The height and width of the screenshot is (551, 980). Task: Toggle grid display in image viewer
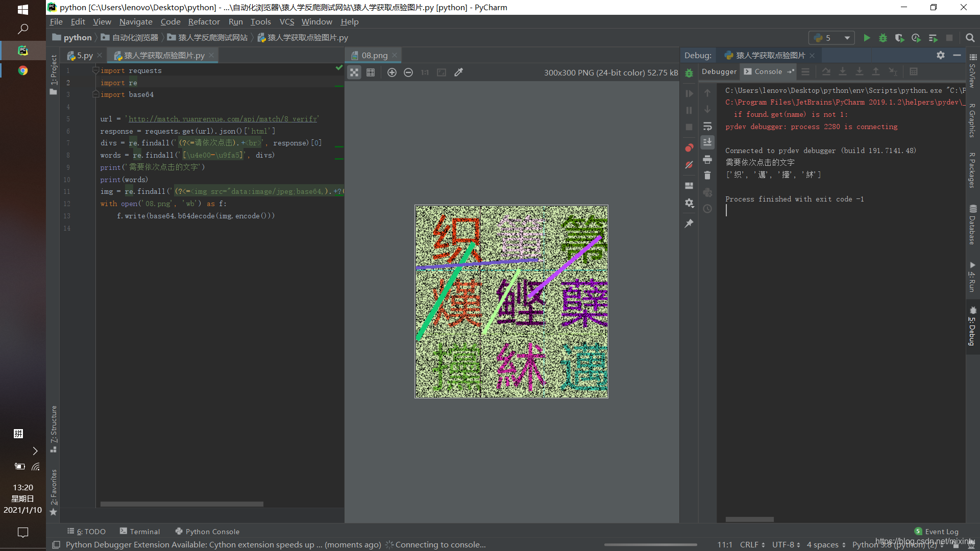click(x=371, y=72)
